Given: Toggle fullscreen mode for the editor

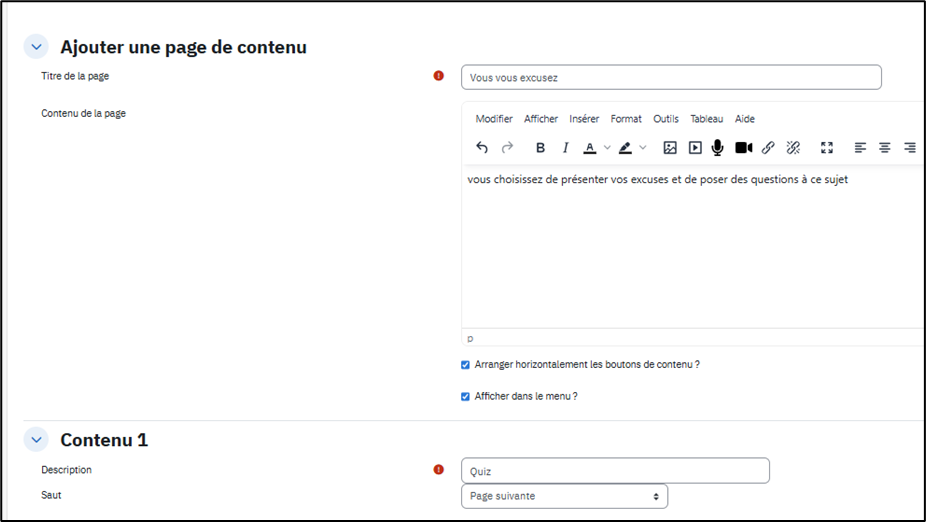Looking at the screenshot, I should point(827,148).
